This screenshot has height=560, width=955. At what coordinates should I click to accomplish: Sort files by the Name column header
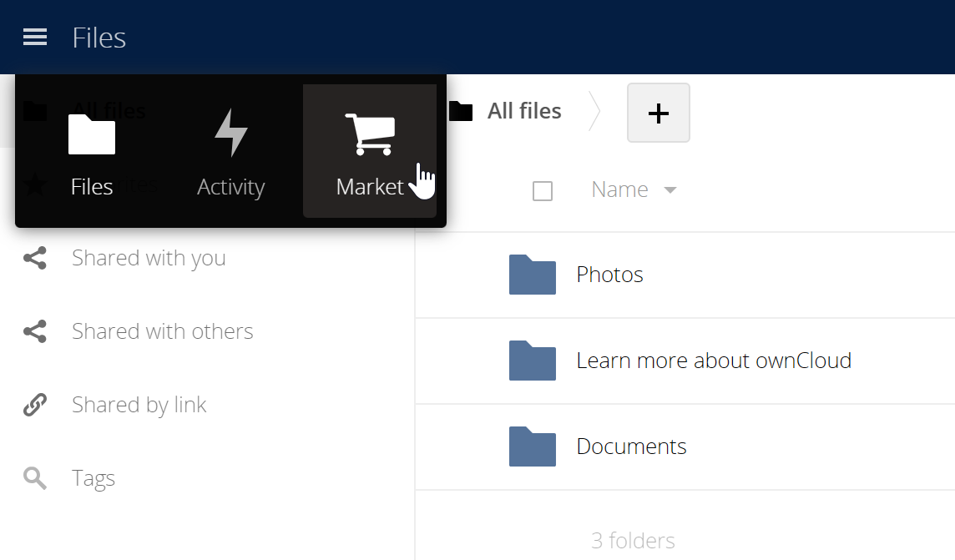click(x=619, y=190)
